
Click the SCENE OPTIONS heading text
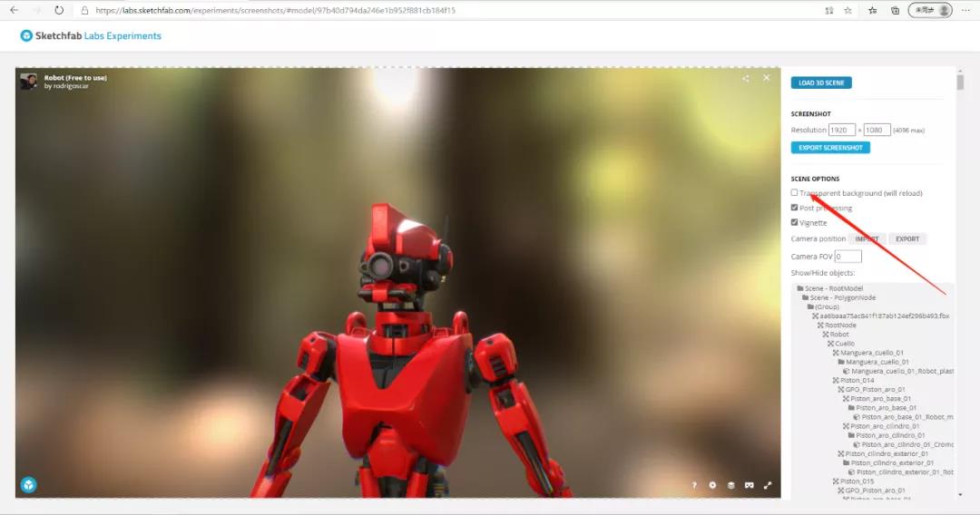(x=815, y=179)
